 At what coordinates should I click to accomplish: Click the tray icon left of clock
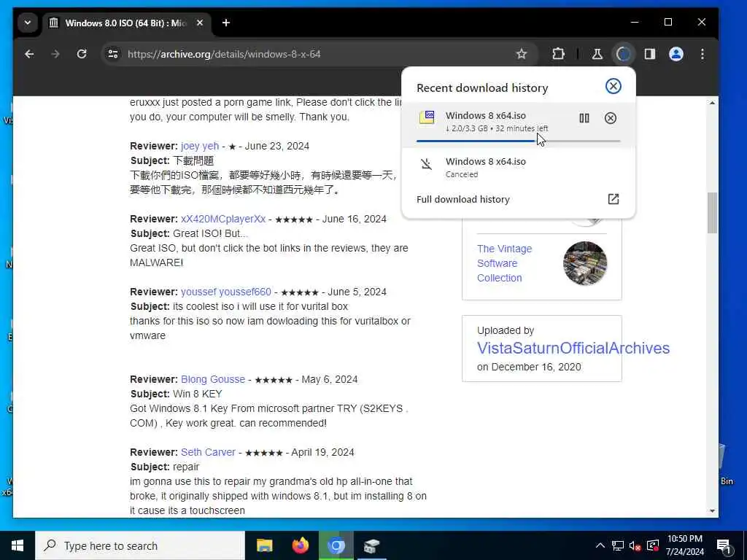click(653, 545)
